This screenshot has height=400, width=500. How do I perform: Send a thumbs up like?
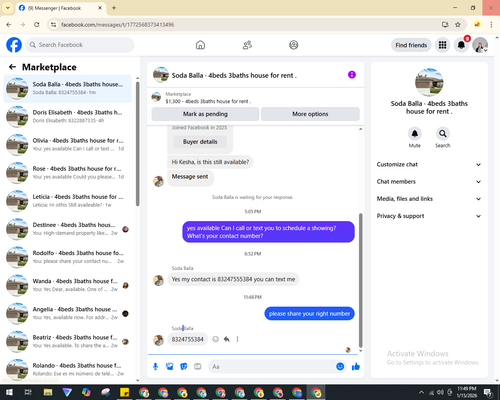point(356,367)
